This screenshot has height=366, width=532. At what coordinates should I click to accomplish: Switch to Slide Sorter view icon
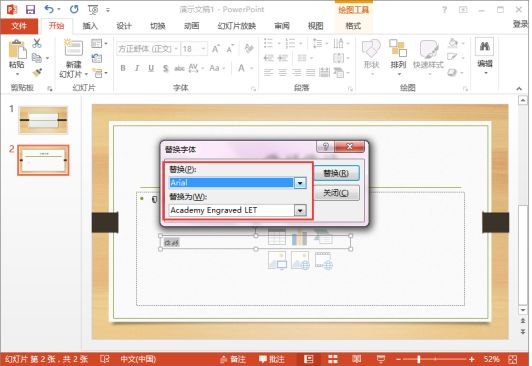(332, 359)
